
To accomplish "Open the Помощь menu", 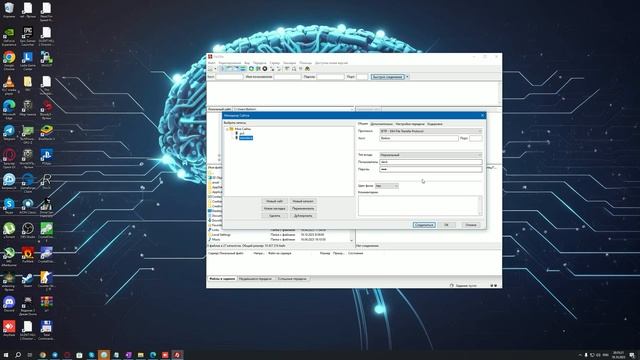I will click(305, 63).
